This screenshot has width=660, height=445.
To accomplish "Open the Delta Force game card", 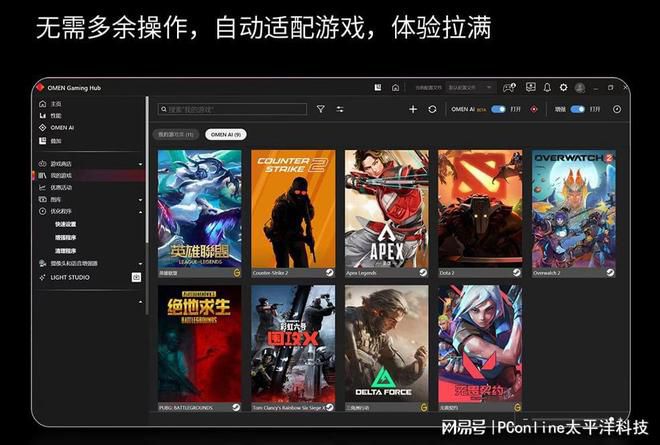I will 387,348.
